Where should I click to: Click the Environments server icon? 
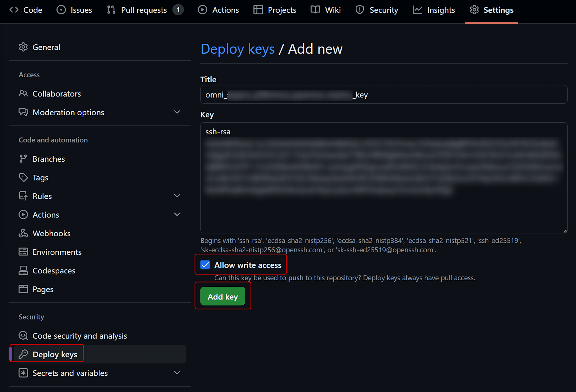(23, 252)
